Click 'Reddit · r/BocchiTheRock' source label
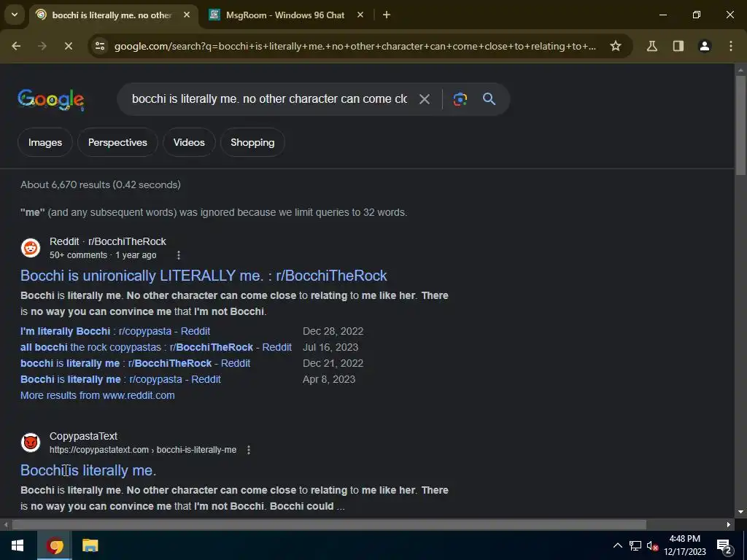Viewport: 747px width, 560px height. pos(108,241)
